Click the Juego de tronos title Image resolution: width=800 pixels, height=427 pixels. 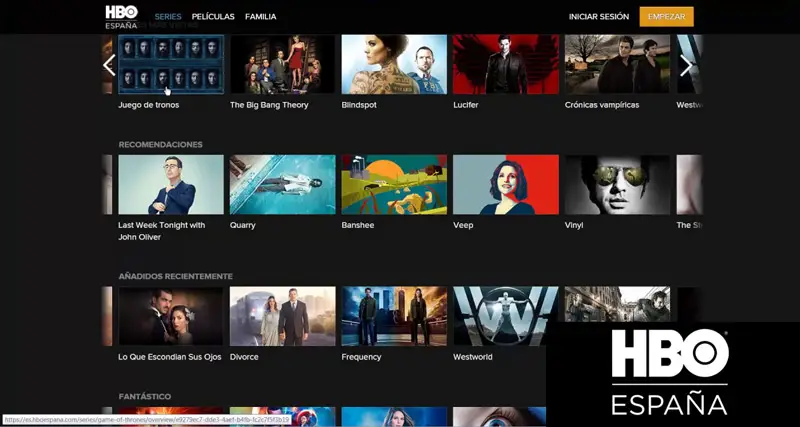coord(148,105)
